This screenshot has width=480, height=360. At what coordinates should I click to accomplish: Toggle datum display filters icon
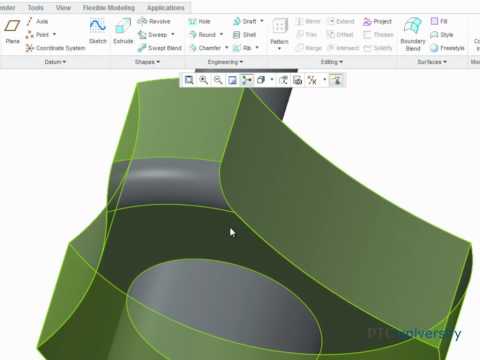[312, 80]
